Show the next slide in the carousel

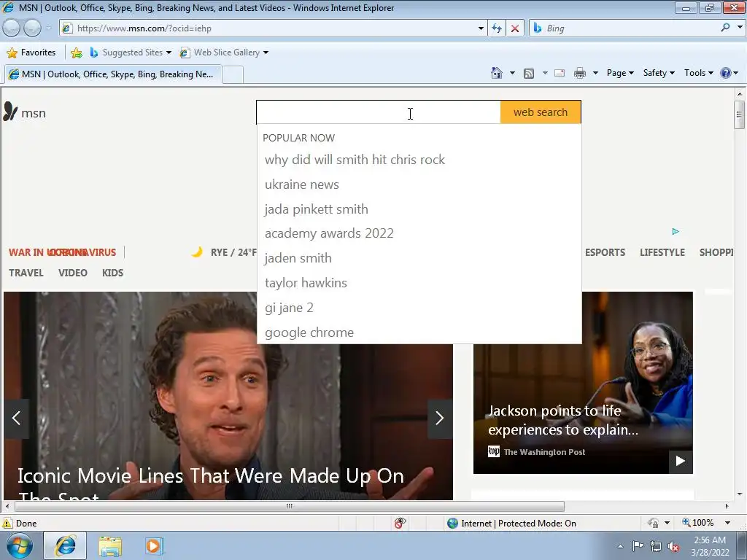pos(440,418)
